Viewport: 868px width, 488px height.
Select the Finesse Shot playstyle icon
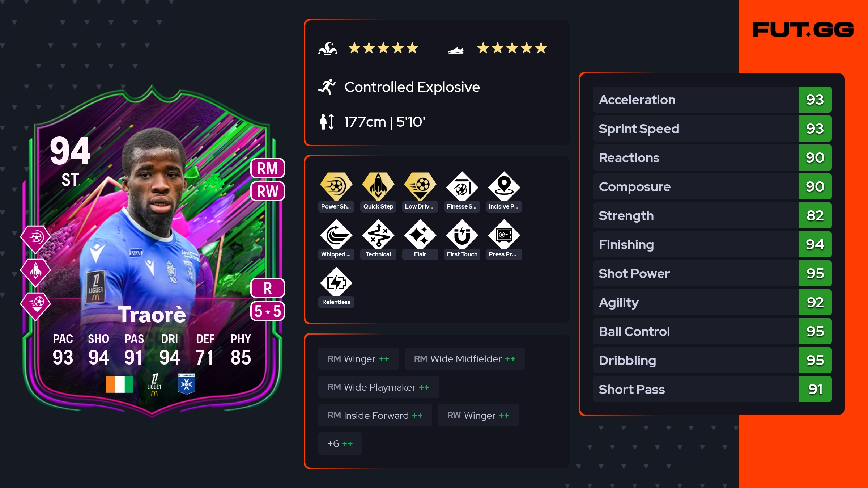(x=462, y=186)
